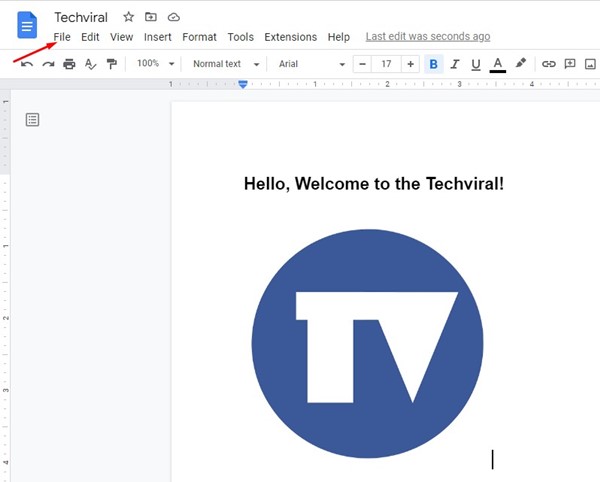The width and height of the screenshot is (600, 482).
Task: Open the 100% zoom dropdown
Action: tap(155, 64)
